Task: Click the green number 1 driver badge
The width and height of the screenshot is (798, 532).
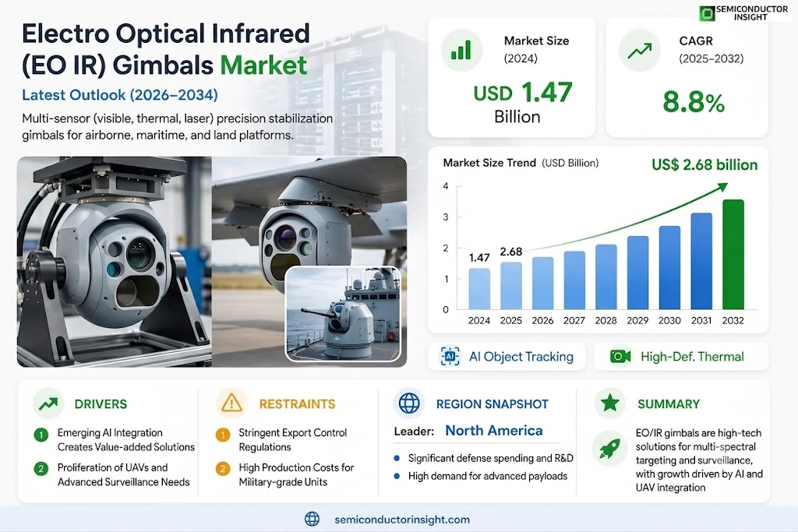Action: pyautogui.click(x=41, y=435)
